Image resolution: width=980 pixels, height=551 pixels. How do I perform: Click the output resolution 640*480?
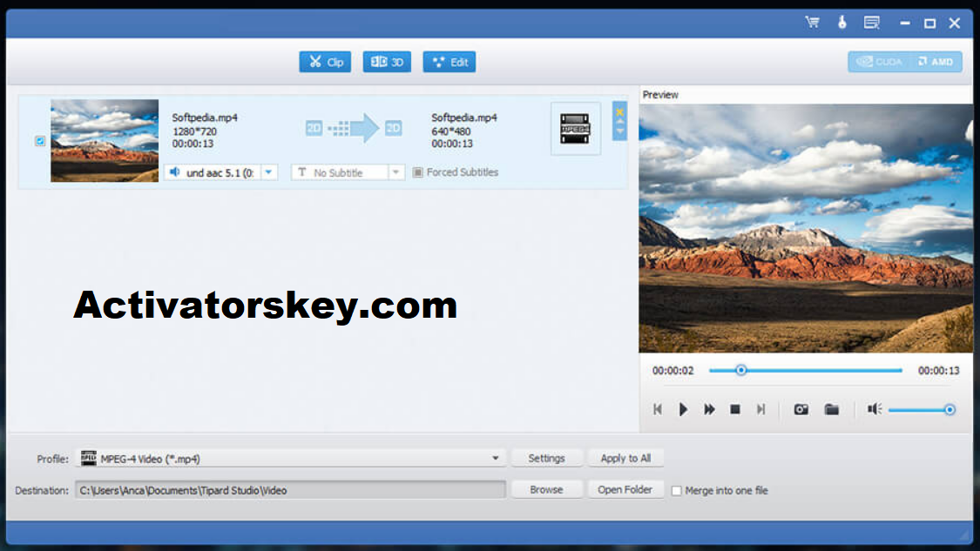tap(450, 131)
